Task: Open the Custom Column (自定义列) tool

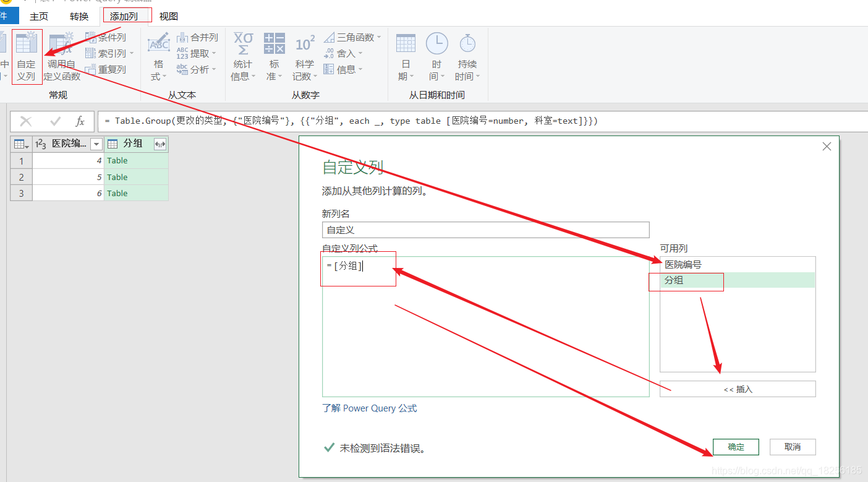Action: pyautogui.click(x=27, y=57)
